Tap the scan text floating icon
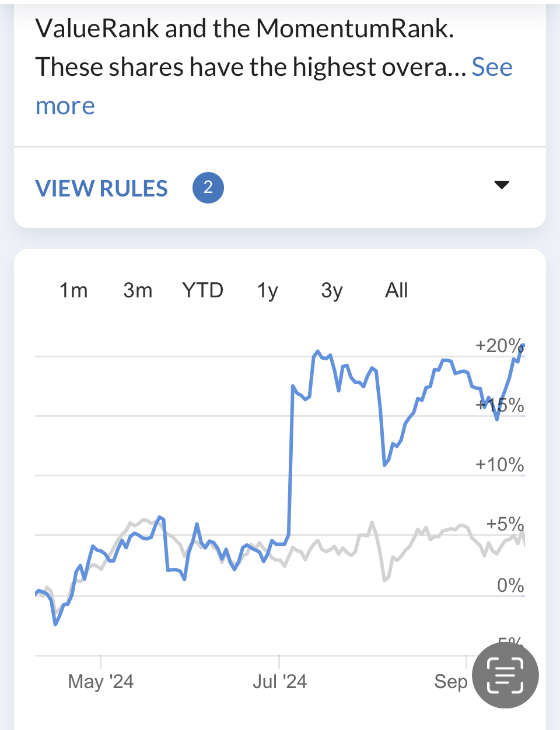This screenshot has width=560, height=730. (505, 675)
